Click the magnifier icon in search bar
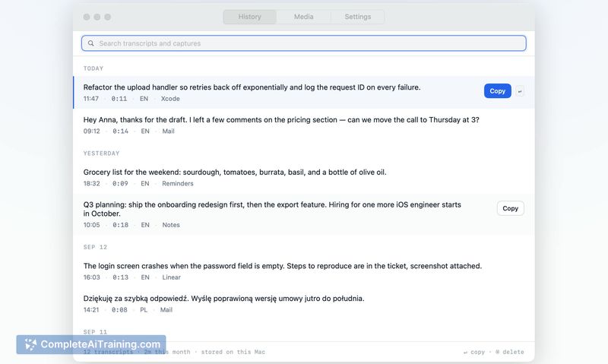Image resolution: width=608 pixels, height=364 pixels. (x=90, y=43)
